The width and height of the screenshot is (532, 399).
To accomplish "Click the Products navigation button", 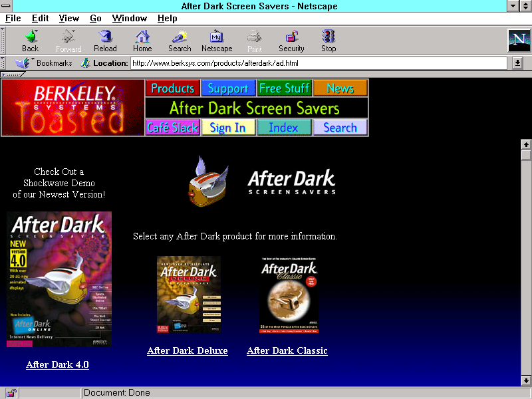I will click(173, 88).
